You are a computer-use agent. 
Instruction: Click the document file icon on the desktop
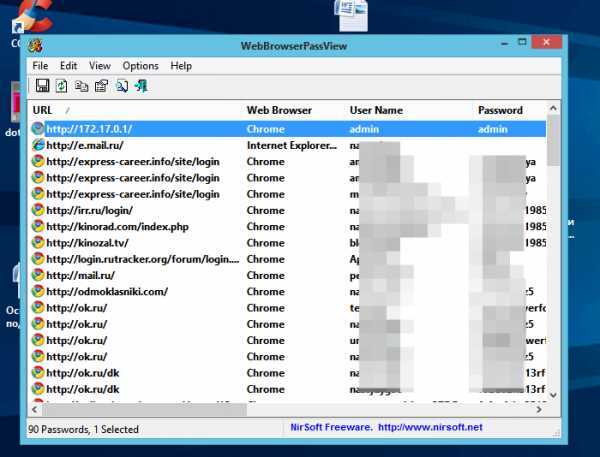(353, 15)
